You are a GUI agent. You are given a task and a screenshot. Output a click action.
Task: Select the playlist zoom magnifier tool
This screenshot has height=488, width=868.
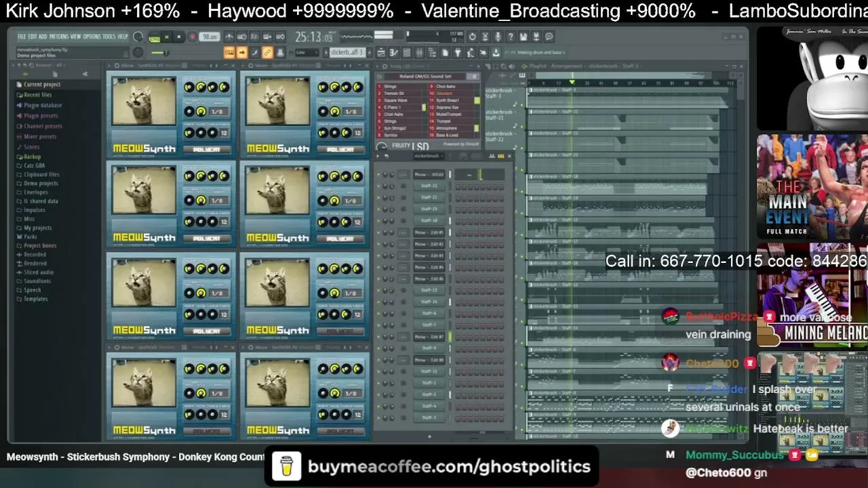click(x=505, y=66)
